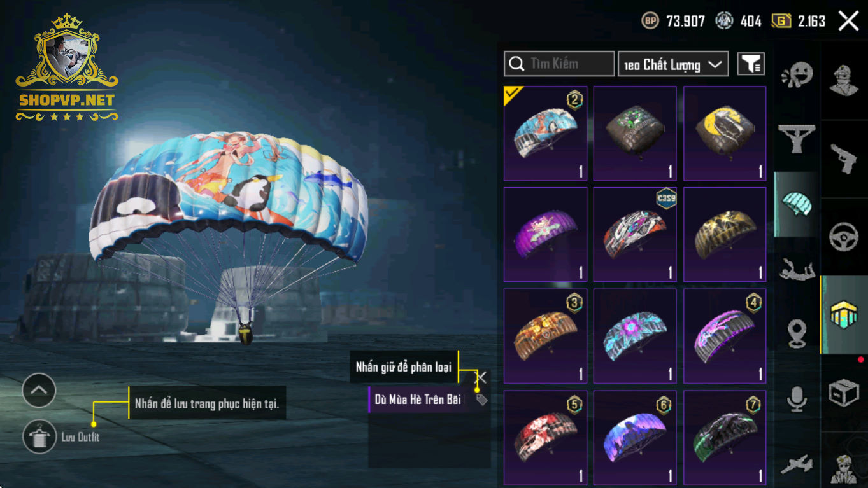Click the G gold currency balance

[799, 21]
